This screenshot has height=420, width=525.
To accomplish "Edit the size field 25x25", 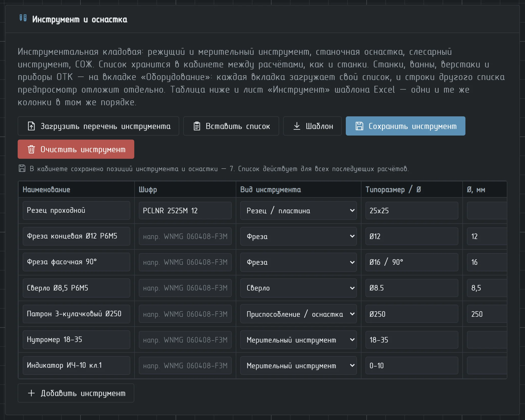I will 412,211.
